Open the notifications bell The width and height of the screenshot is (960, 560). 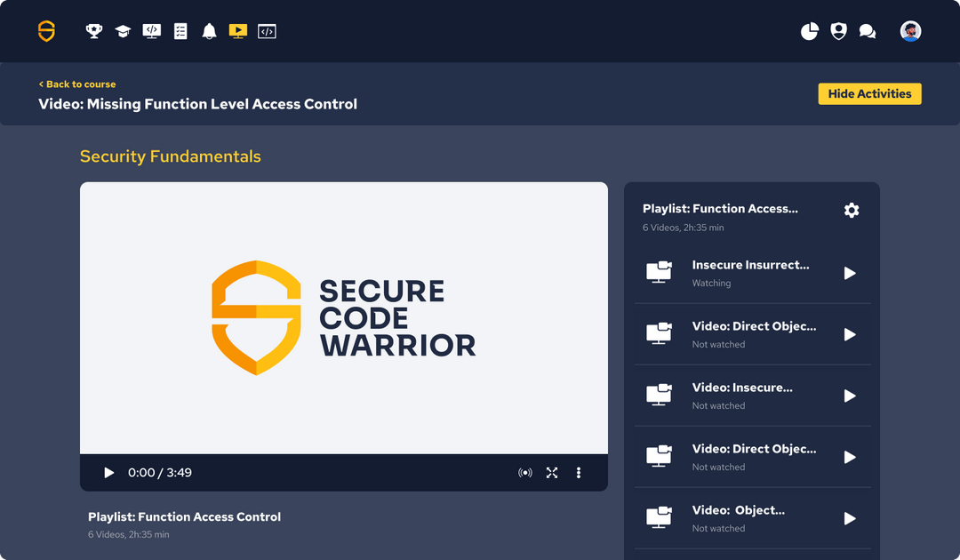click(x=210, y=30)
